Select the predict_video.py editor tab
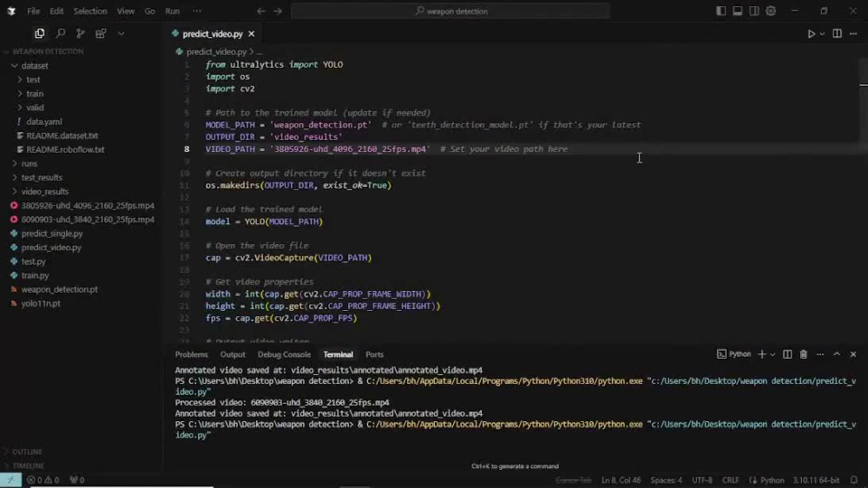This screenshot has height=488, width=868. [213, 34]
